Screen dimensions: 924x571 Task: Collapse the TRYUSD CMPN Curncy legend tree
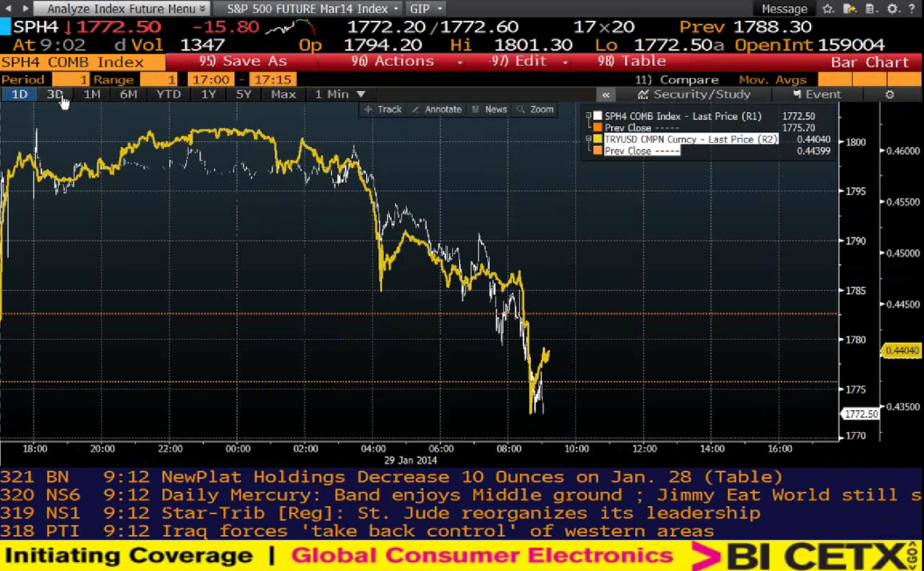[588, 139]
